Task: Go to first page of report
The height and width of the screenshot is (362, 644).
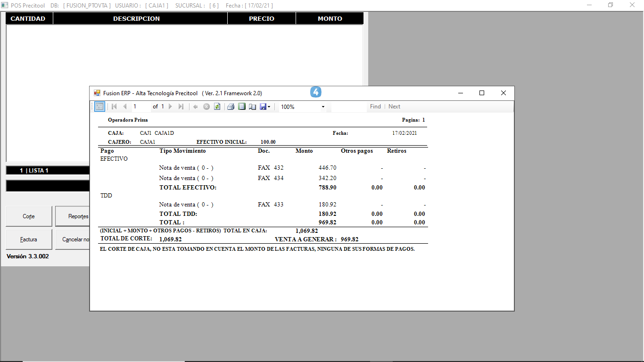Action: coord(114,107)
